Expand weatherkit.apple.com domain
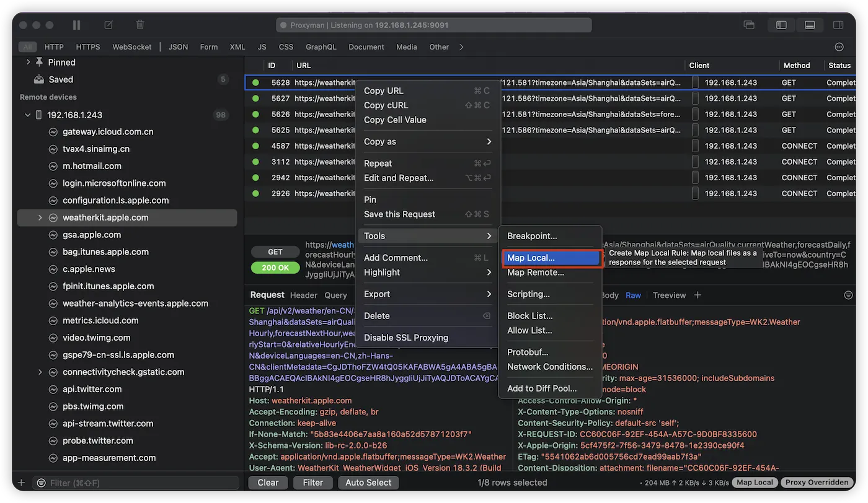This screenshot has height=503, width=868. [40, 217]
